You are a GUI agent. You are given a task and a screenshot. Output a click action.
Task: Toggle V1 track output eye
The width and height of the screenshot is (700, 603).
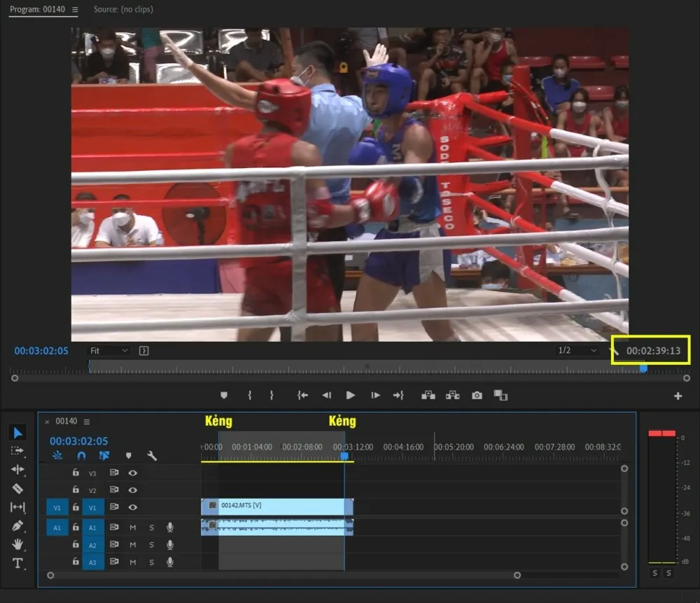click(132, 507)
